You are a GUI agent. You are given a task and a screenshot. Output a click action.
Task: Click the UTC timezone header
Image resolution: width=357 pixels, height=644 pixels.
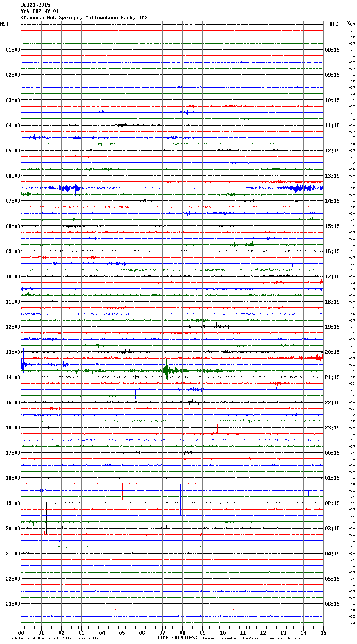(x=333, y=24)
